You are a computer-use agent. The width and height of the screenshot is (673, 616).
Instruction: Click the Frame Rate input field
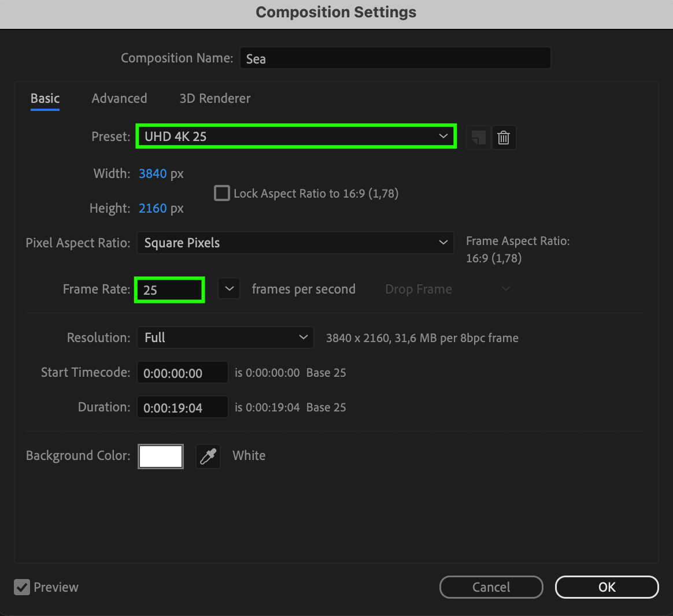tap(169, 290)
